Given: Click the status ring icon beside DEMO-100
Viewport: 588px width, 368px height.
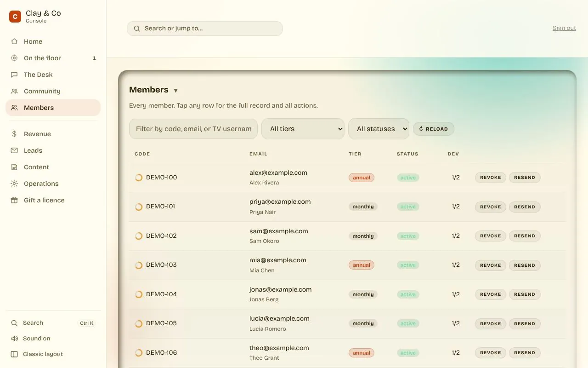Looking at the screenshot, I should click(x=139, y=178).
